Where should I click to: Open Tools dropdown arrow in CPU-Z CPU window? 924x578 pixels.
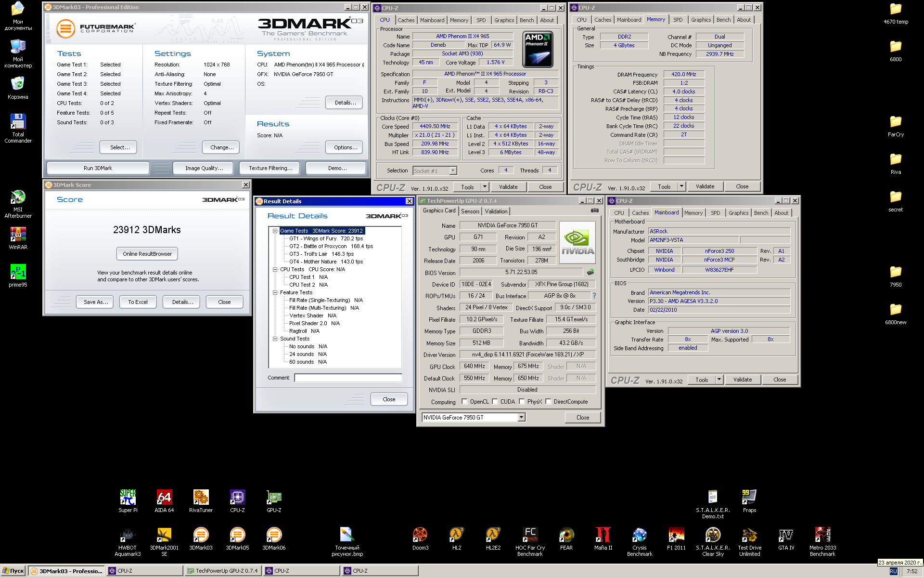tap(485, 187)
